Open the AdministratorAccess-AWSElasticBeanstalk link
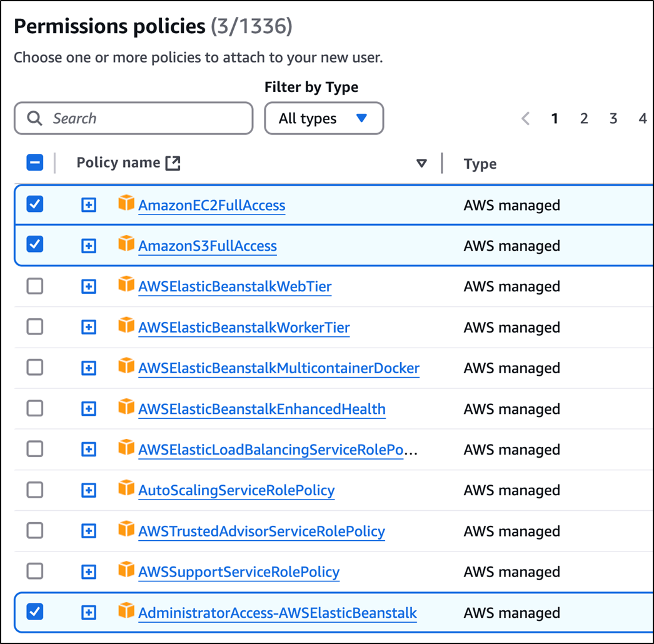Image resolution: width=654 pixels, height=644 pixels. click(278, 613)
